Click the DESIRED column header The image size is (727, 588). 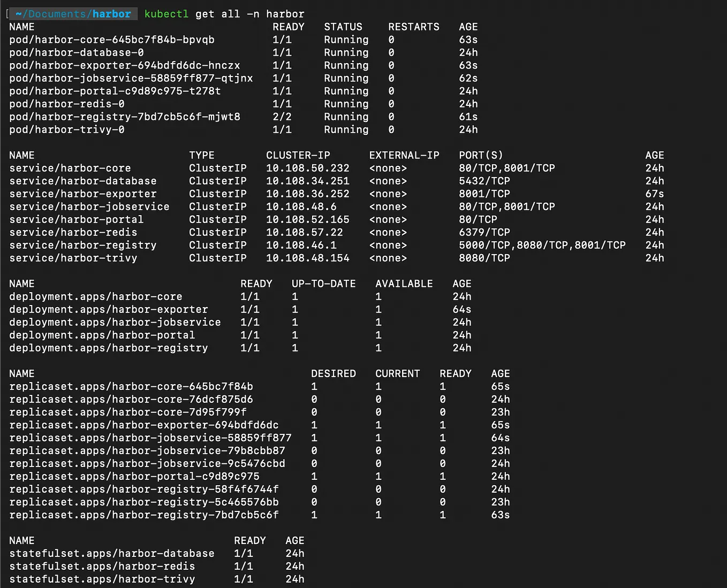click(334, 373)
